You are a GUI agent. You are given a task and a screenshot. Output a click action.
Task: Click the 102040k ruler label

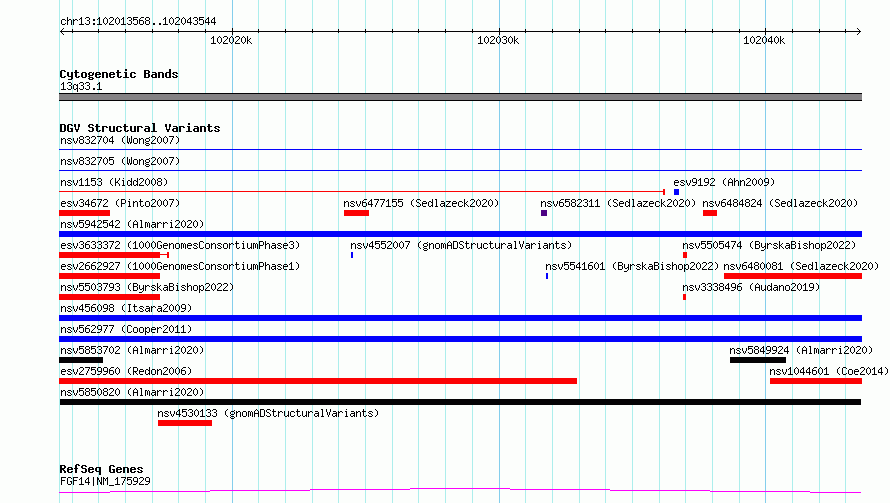pos(764,40)
